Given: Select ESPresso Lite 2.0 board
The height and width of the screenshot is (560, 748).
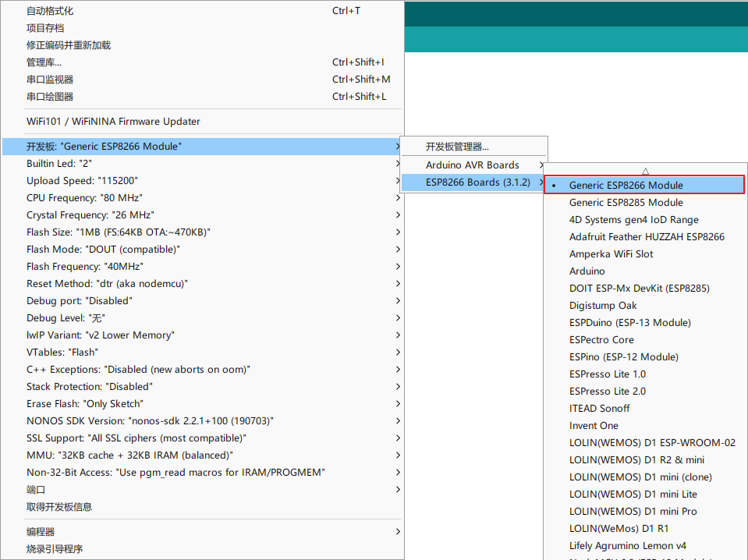Looking at the screenshot, I should [644, 391].
